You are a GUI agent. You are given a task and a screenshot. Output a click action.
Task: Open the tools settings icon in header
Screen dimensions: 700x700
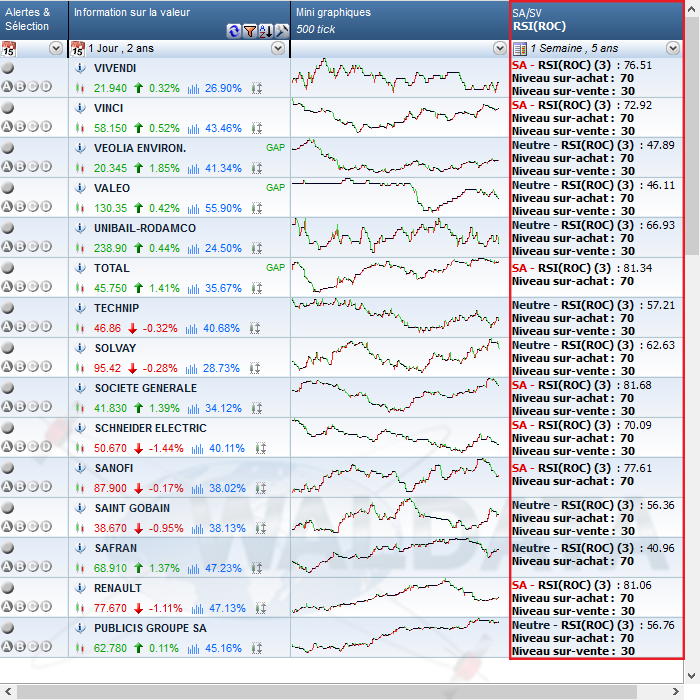(x=282, y=31)
